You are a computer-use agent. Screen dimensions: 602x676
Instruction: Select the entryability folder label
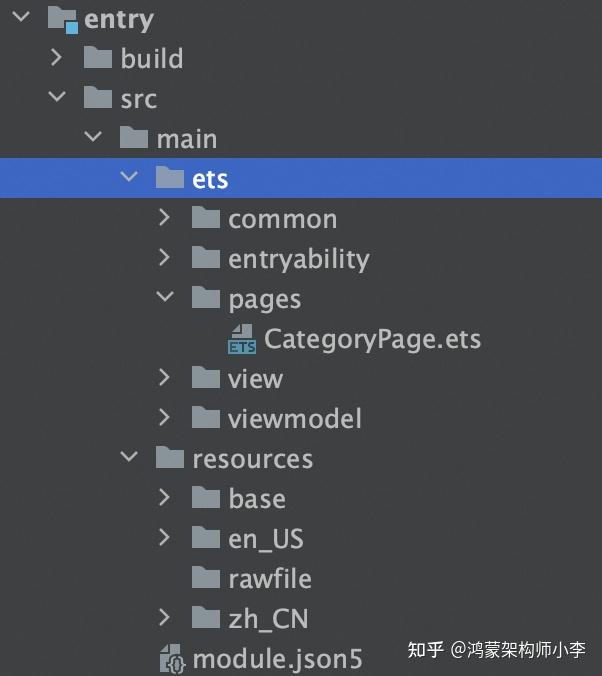[x=299, y=259]
